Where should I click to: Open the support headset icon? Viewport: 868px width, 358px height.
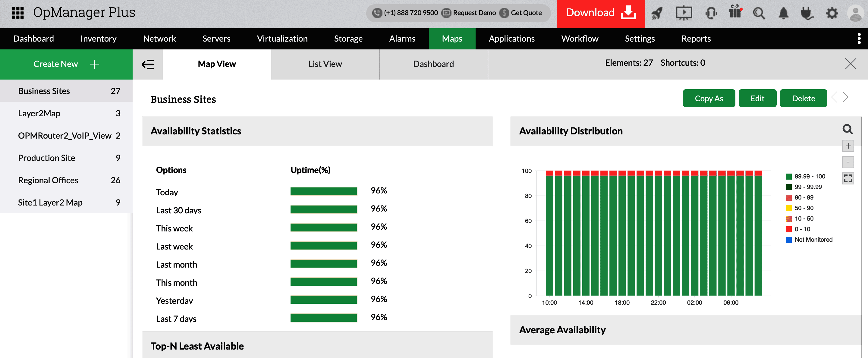711,13
